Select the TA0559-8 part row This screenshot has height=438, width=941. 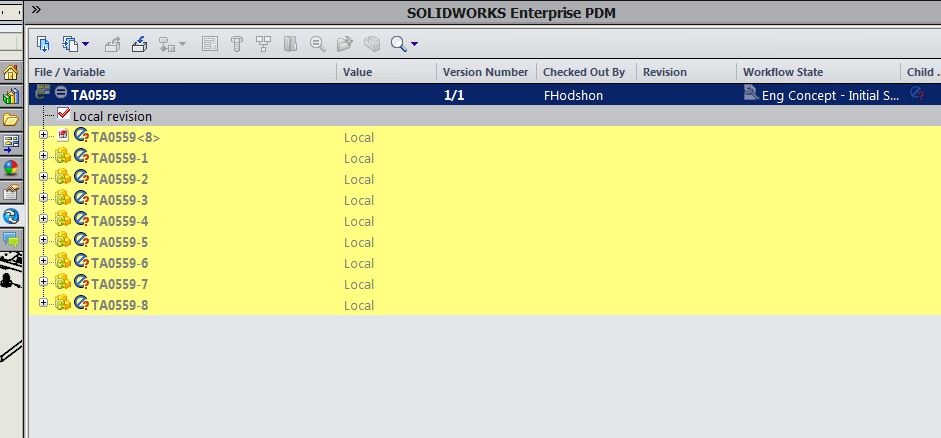coord(485,305)
